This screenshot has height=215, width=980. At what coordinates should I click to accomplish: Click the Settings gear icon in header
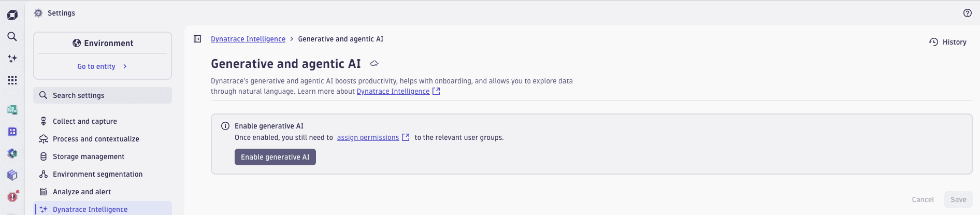[x=38, y=13]
